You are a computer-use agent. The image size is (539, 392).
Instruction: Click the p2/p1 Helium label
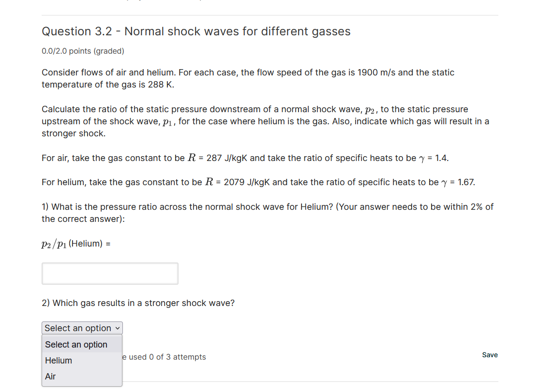[75, 243]
